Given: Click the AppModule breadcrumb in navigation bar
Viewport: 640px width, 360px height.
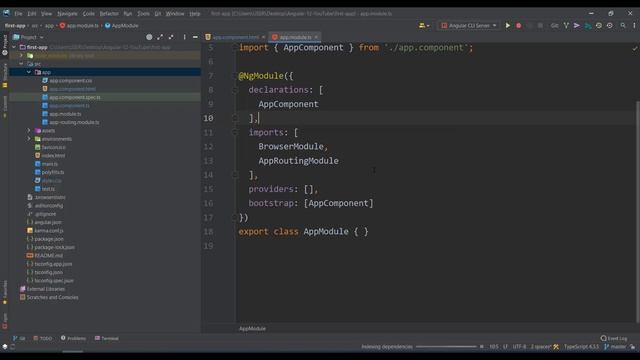Looking at the screenshot, I should tap(122, 25).
